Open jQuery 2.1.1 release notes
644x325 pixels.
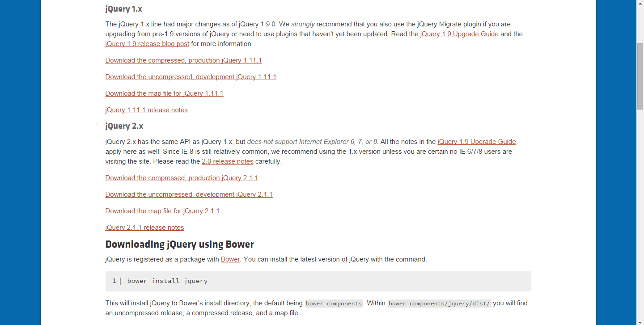[x=144, y=228]
